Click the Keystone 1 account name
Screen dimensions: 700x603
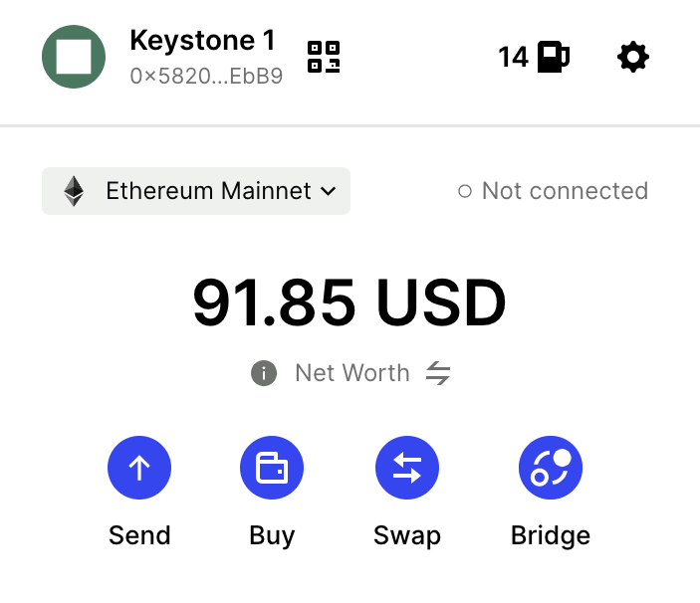coord(203,41)
